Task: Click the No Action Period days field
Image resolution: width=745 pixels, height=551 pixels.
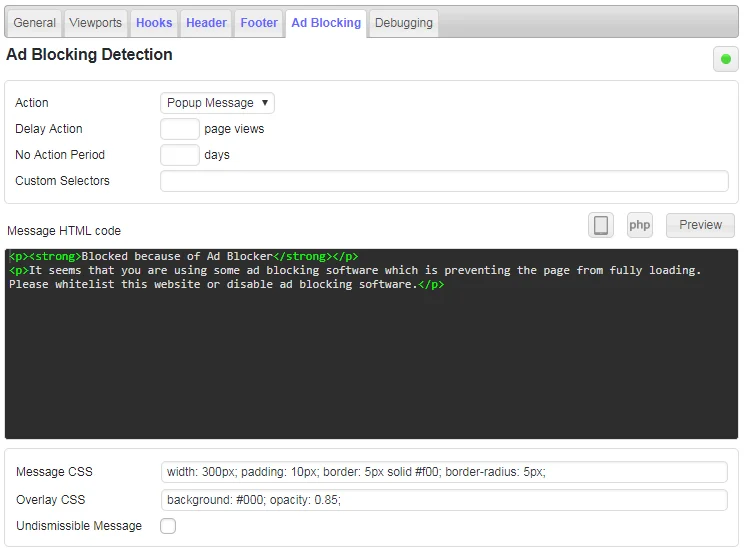Action: pos(180,155)
